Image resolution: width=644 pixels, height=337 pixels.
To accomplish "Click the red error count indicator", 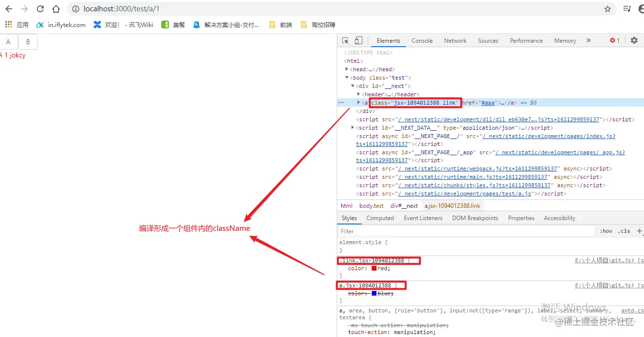I will pos(615,41).
